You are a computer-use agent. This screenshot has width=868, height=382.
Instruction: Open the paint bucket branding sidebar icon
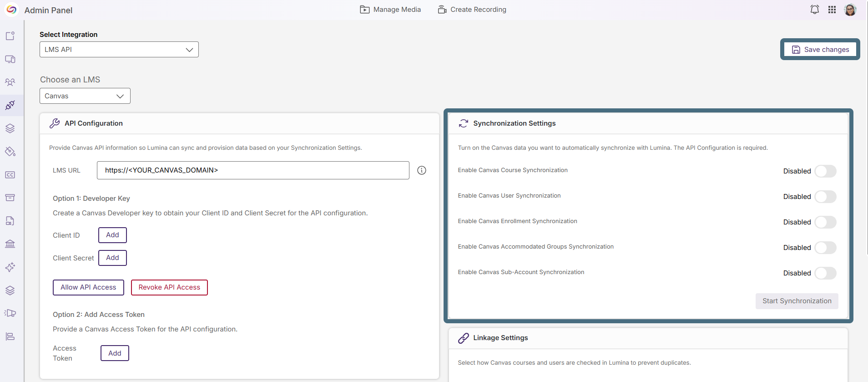click(10, 152)
